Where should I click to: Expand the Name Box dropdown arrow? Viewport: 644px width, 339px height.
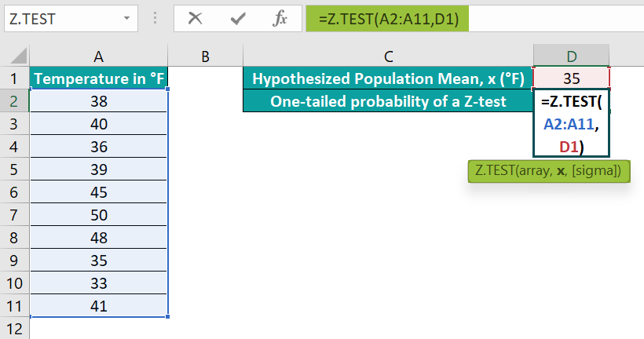tap(127, 19)
